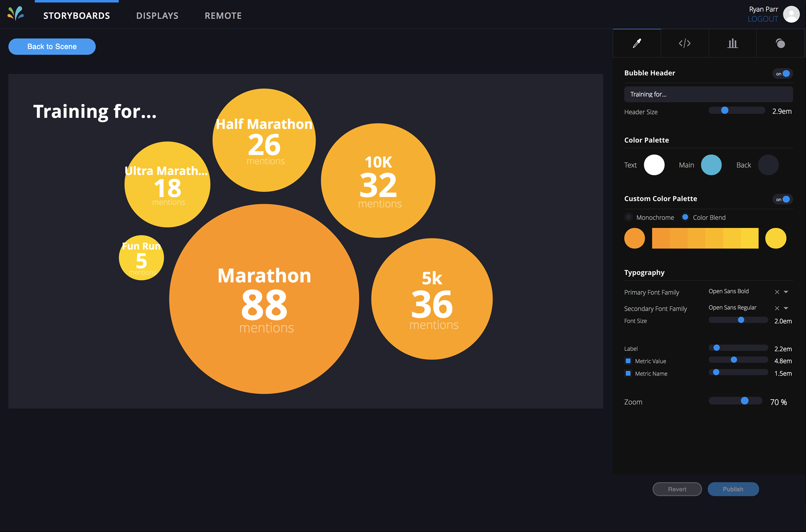The width and height of the screenshot is (806, 532).
Task: Click the Back to Scene button
Action: (x=52, y=47)
